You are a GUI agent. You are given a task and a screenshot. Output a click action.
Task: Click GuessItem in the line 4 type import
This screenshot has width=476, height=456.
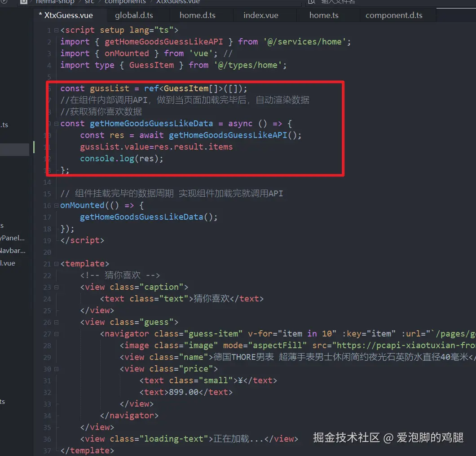(151, 65)
